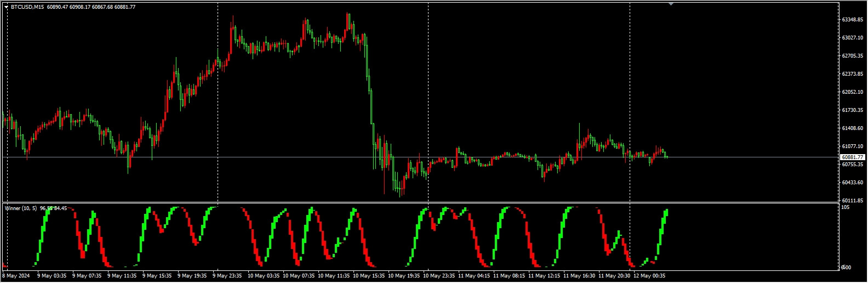Click the small triangle before BTCUSD,M15
This screenshot has width=868, height=283.
point(7,7)
